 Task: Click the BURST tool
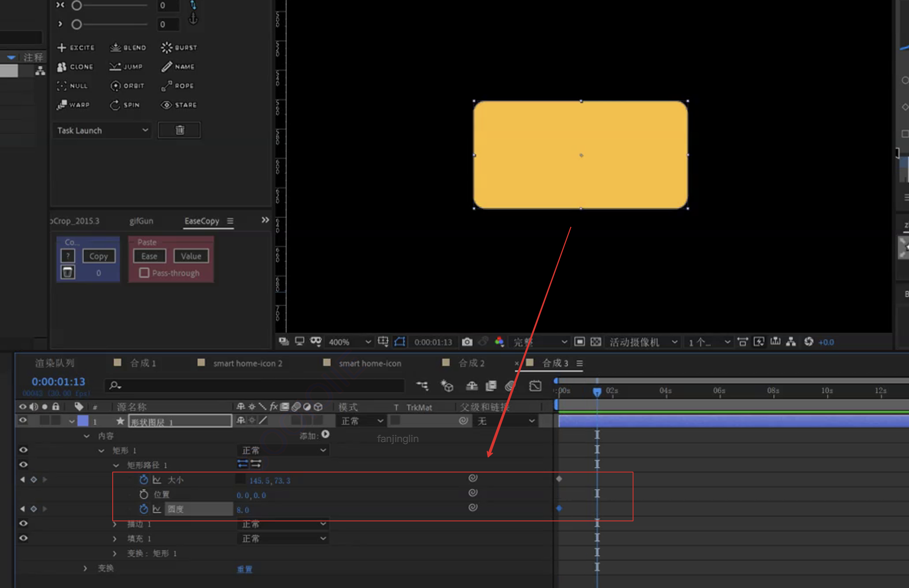click(179, 48)
